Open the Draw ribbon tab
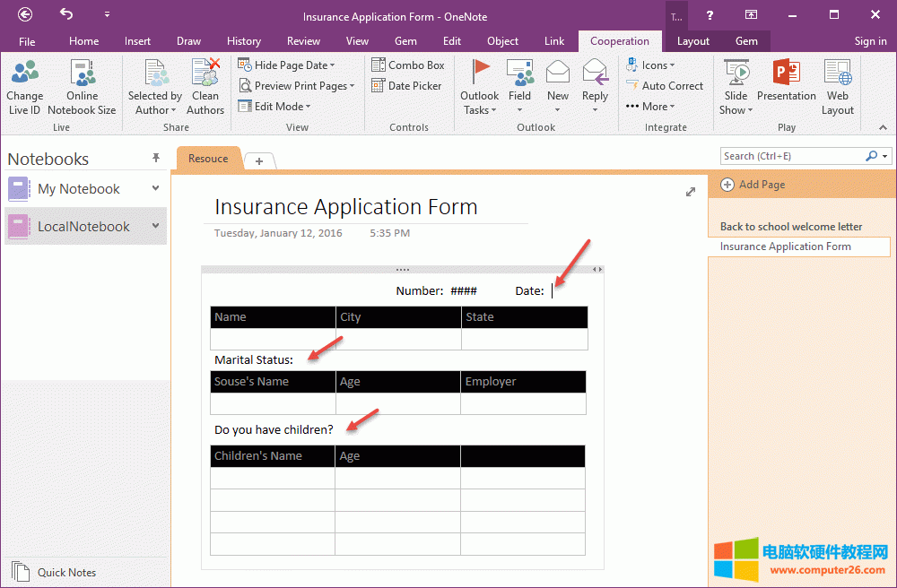897x588 pixels. click(x=188, y=40)
